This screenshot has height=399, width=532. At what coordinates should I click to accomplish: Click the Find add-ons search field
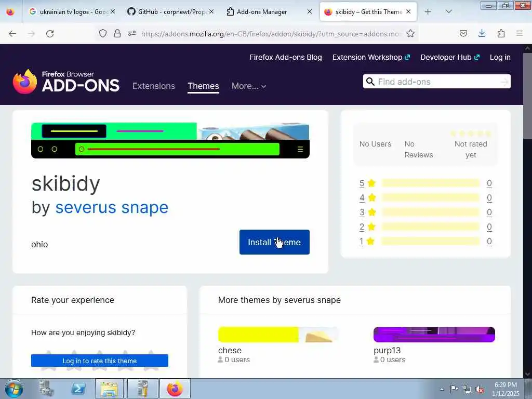point(437,82)
